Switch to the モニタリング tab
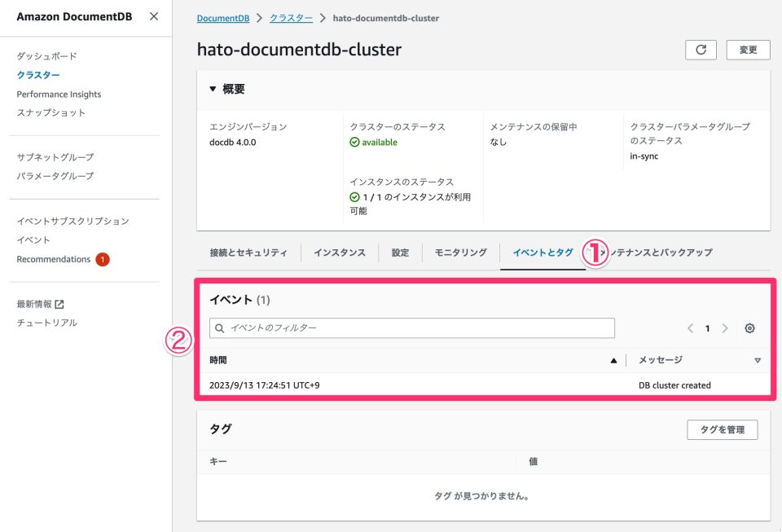The height and width of the screenshot is (532, 782). pos(461,253)
